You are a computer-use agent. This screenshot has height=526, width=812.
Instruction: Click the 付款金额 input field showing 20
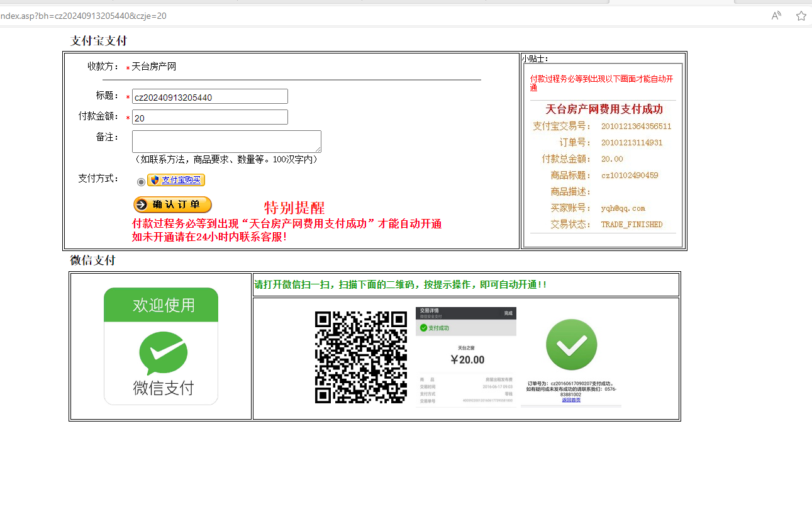point(210,117)
